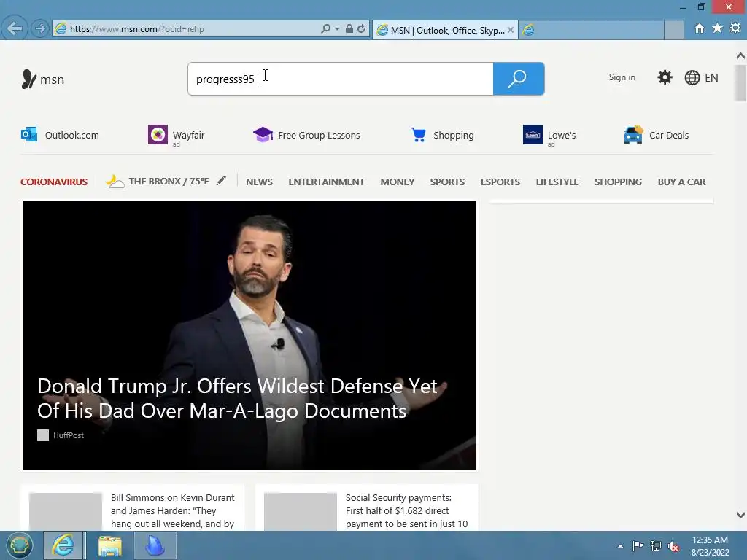
Task: Click thumbnail beside Social Security article
Action: coord(300,512)
